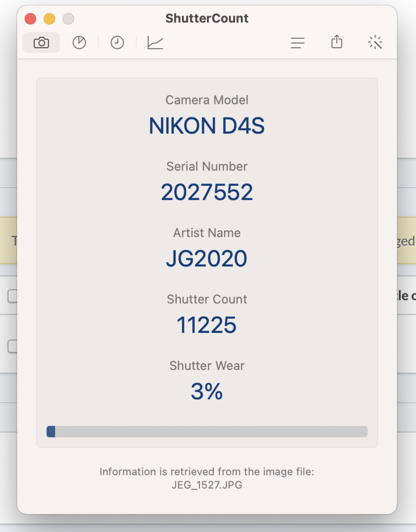Select the 3% shutter wear value
Viewport: 416px width, 532px height.
point(207,391)
